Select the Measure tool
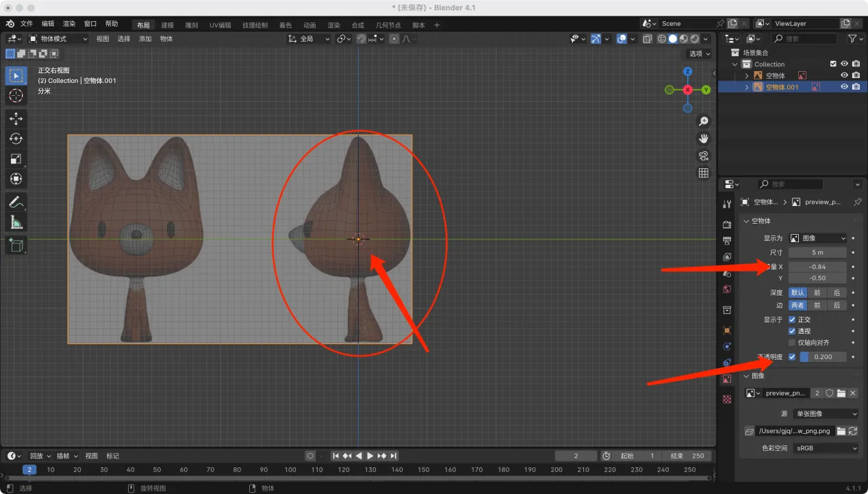The width and height of the screenshot is (868, 494). click(x=16, y=222)
